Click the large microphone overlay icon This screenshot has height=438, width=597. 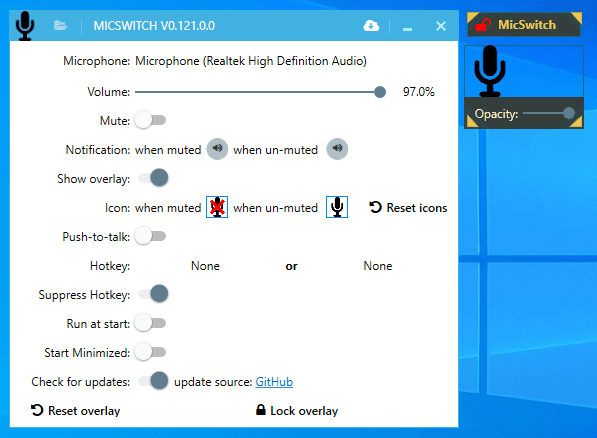(490, 71)
